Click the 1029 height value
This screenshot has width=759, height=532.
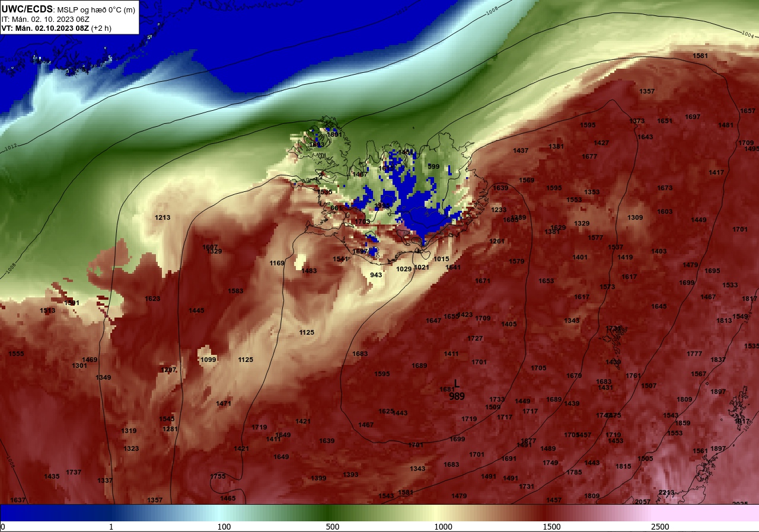(x=404, y=269)
